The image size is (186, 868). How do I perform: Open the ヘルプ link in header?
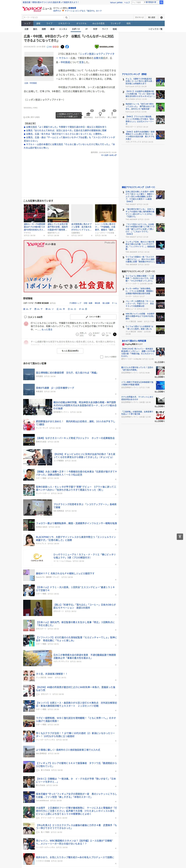point(127,2)
